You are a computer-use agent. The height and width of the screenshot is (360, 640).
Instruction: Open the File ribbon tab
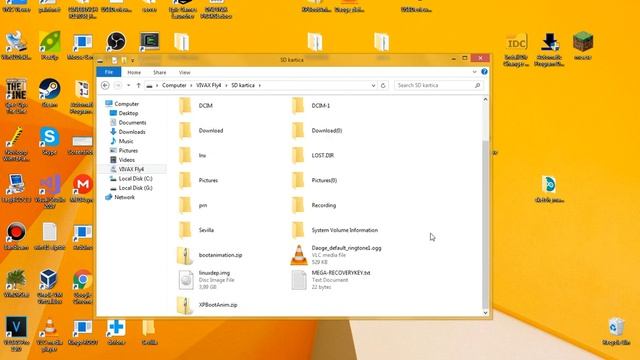109,72
